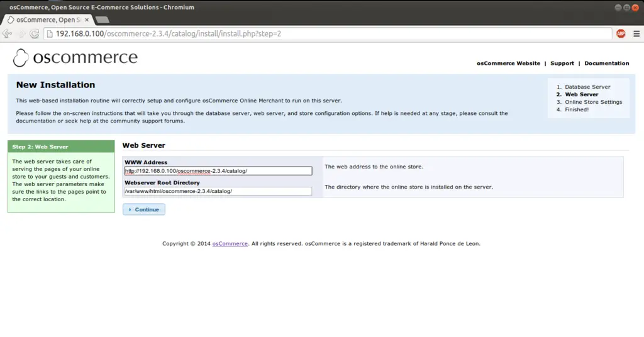This screenshot has height=337, width=644.
Task: Click the 'Online Store Settings' step text
Action: click(x=593, y=102)
